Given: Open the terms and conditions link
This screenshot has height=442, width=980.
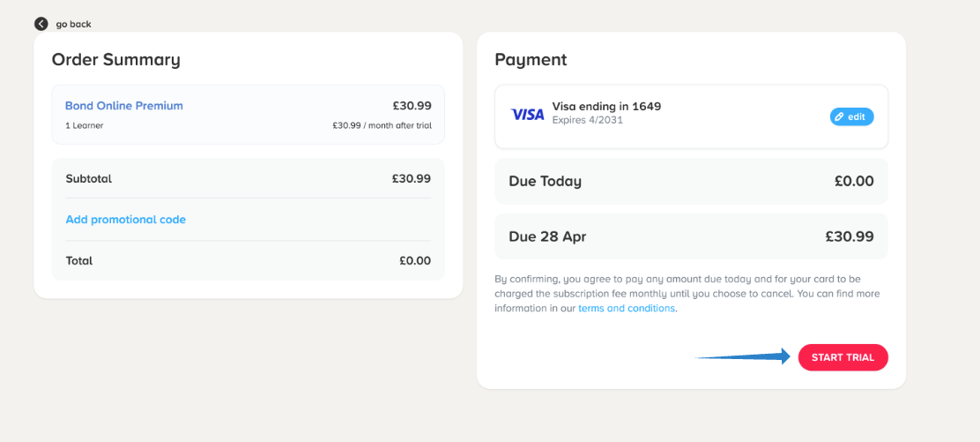Looking at the screenshot, I should [627, 308].
